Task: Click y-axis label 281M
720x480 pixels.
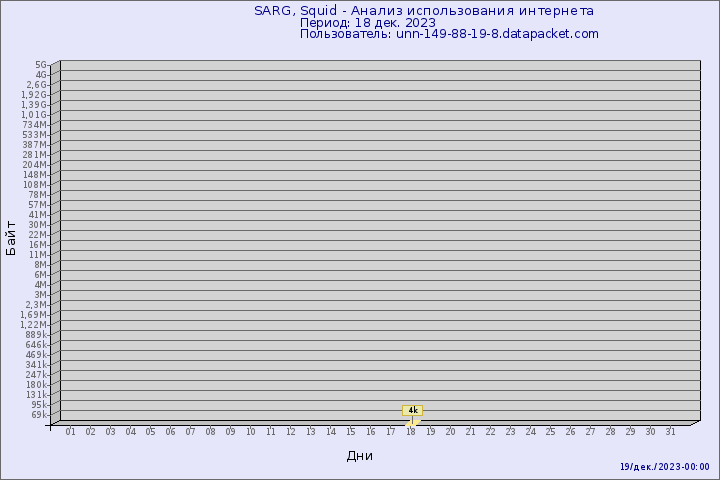Action: coord(35,155)
